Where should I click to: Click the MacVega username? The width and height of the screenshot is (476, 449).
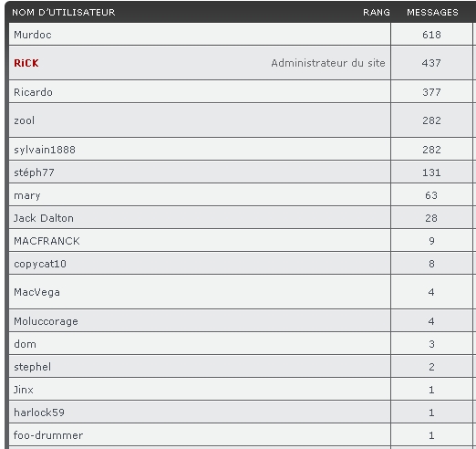tap(36, 292)
